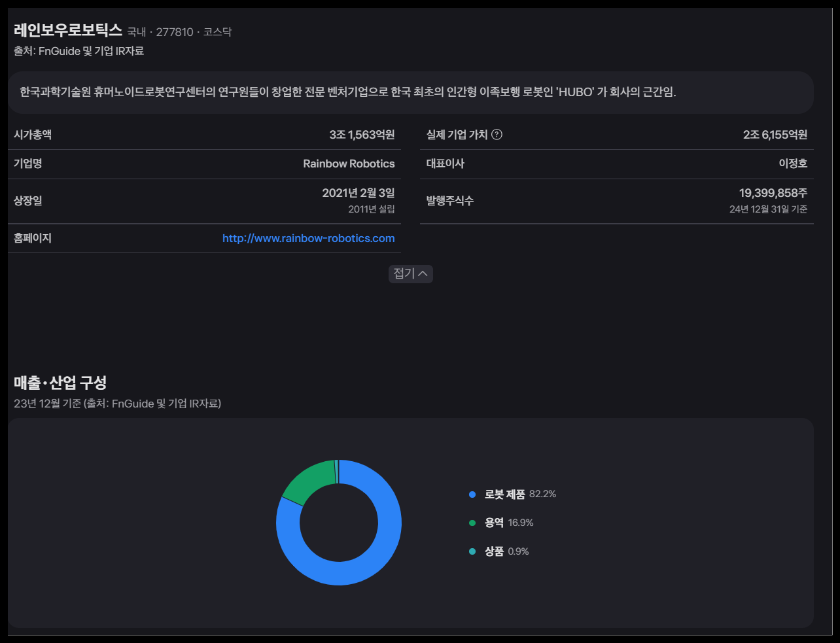Viewport: 840px width, 643px height.
Task: Click the blue 로봇 제품 legend dot
Action: pyautogui.click(x=472, y=495)
